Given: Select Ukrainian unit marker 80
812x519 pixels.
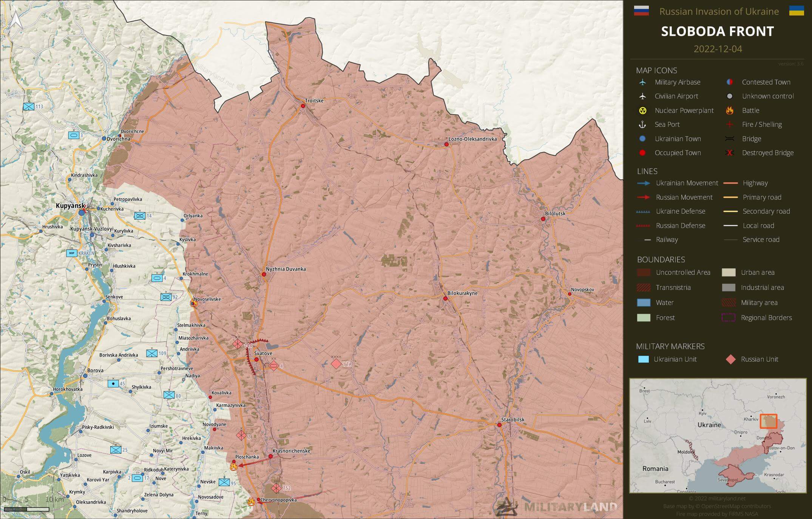Looking at the screenshot, I should 169,395.
